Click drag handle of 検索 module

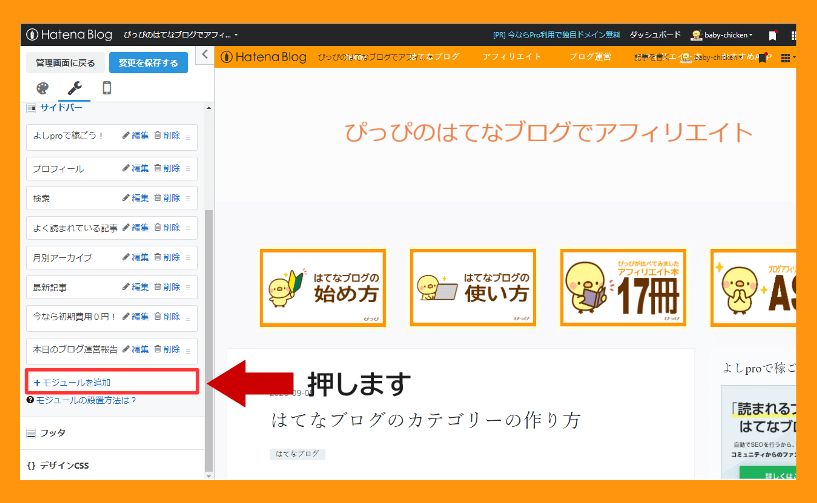[188, 199]
